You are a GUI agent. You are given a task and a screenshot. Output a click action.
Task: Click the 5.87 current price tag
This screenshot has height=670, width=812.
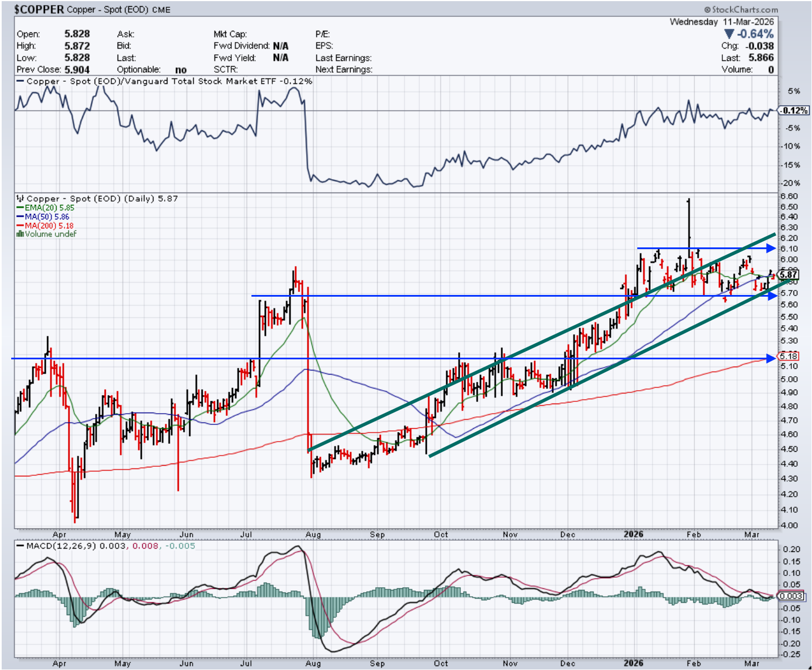pyautogui.click(x=788, y=274)
